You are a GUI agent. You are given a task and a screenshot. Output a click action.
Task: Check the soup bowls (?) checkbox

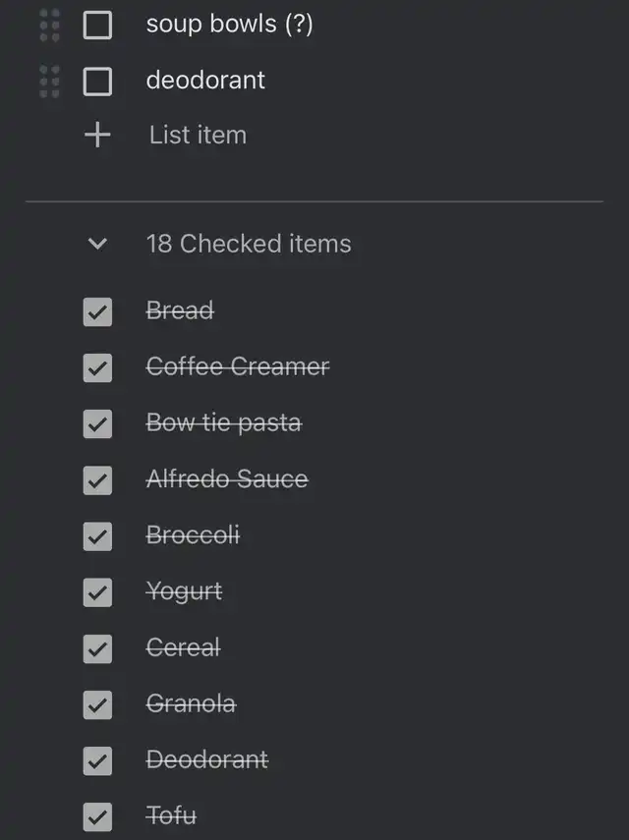point(97,25)
